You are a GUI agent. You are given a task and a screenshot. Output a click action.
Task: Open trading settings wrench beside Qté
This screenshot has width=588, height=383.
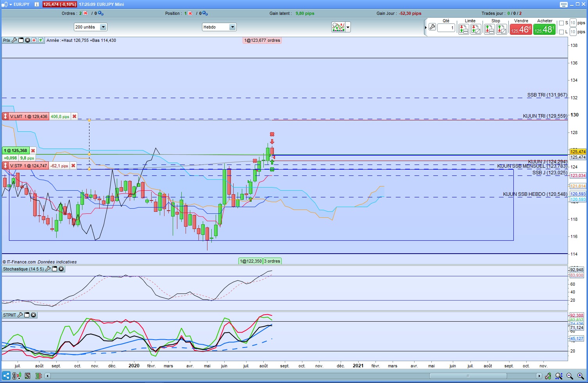pyautogui.click(x=432, y=27)
